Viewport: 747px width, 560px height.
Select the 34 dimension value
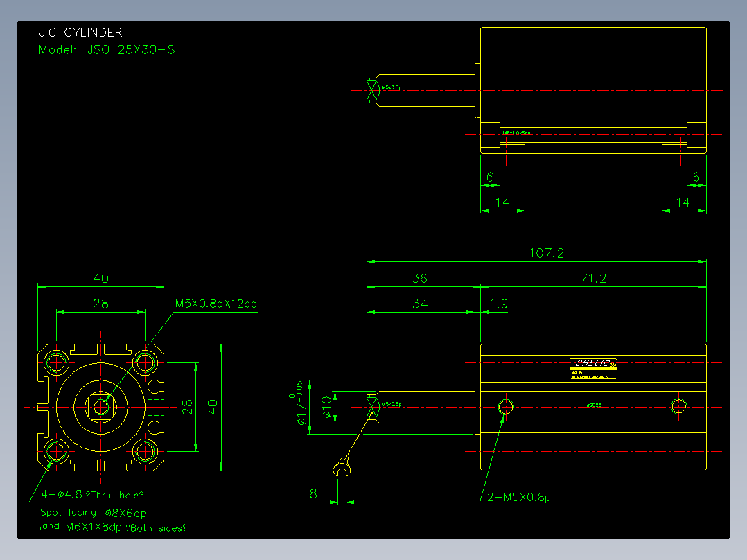pyautogui.click(x=420, y=304)
